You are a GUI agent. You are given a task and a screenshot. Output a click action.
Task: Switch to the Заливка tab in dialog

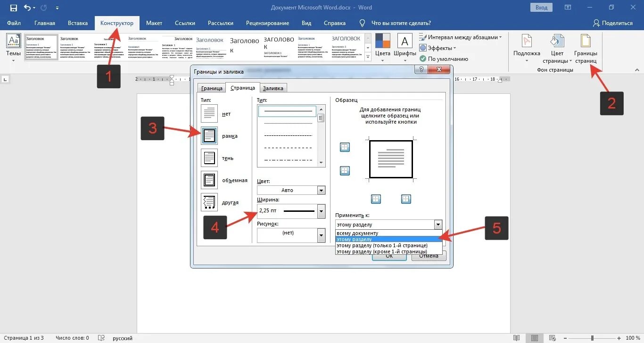pos(273,88)
